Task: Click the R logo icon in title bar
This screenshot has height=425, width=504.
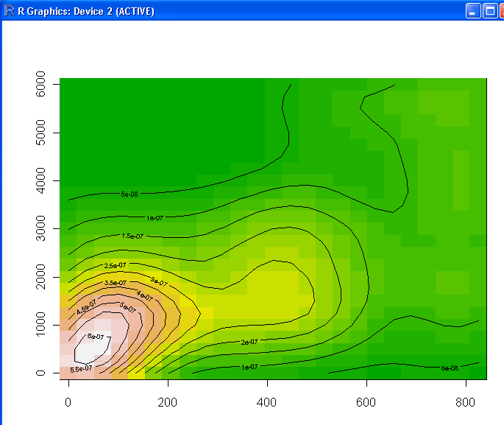Action: [x=9, y=11]
